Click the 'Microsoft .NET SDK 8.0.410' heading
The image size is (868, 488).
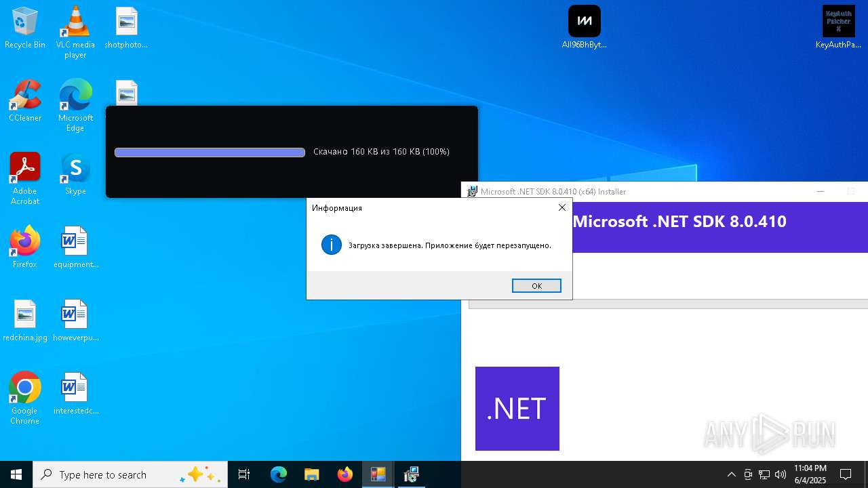(x=679, y=221)
